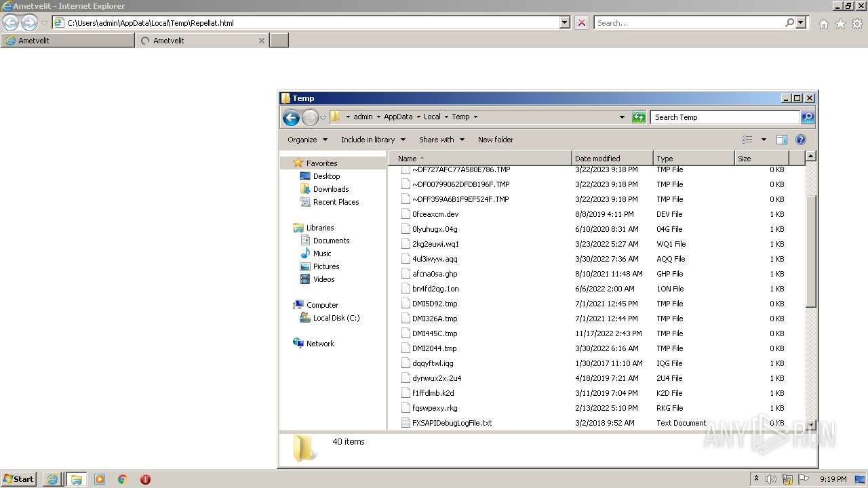Click the IE Search box
The image size is (868, 488).
[688, 22]
